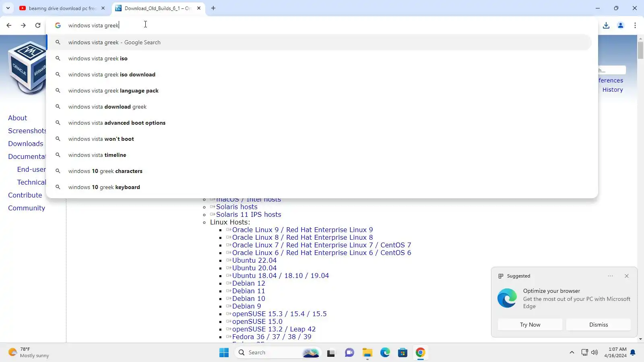Download the Ubuntu 18.04 / 18.10 / 19.04 package
The height and width of the screenshot is (362, 644).
tap(281, 276)
